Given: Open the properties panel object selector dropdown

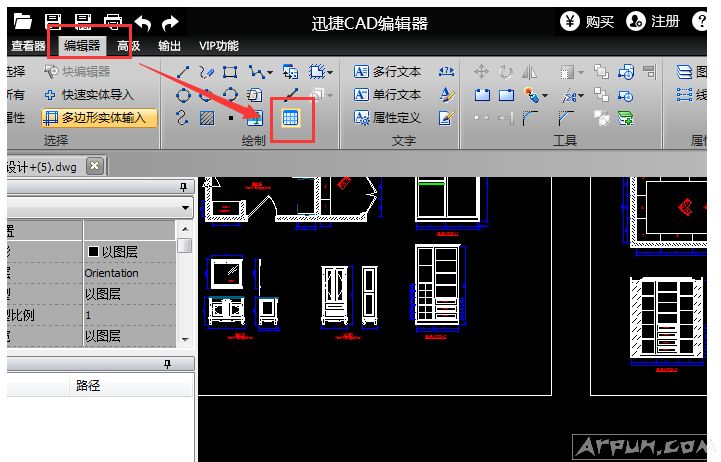Looking at the screenshot, I should (185, 207).
